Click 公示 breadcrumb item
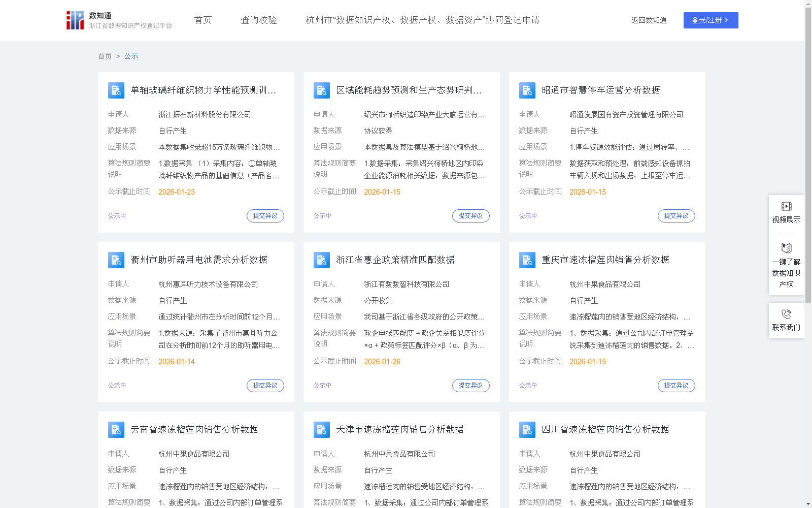Image resolution: width=812 pixels, height=508 pixels. tap(131, 56)
